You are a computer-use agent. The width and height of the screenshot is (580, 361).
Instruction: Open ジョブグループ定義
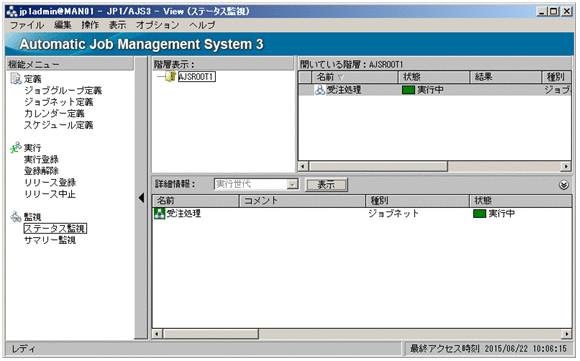pyautogui.click(x=63, y=90)
